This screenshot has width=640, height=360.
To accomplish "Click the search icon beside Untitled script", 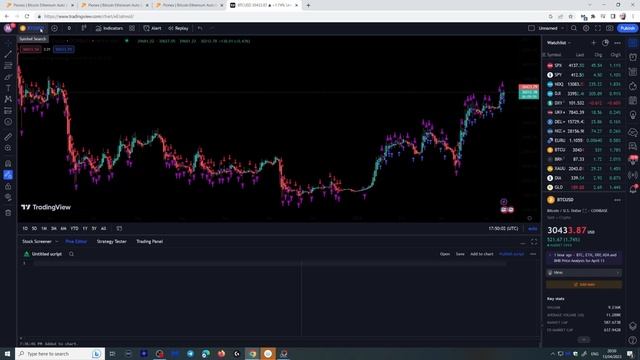I will (x=71, y=254).
